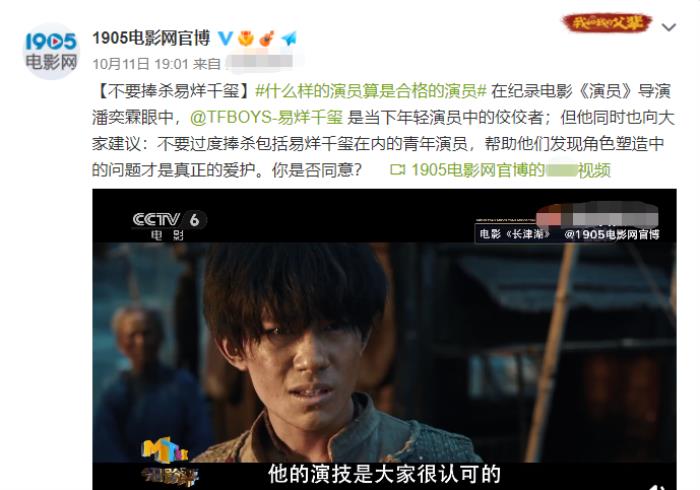Play the embedded video thumbnail

click(x=384, y=339)
